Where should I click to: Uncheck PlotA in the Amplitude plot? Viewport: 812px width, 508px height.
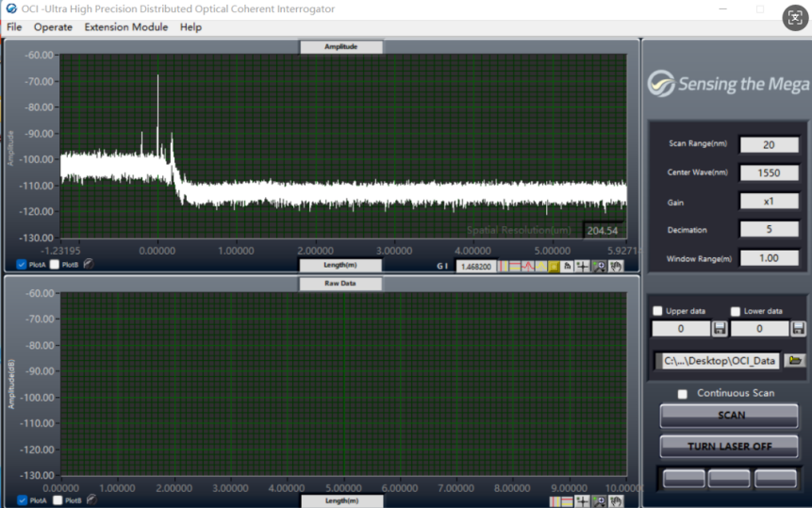click(x=22, y=265)
